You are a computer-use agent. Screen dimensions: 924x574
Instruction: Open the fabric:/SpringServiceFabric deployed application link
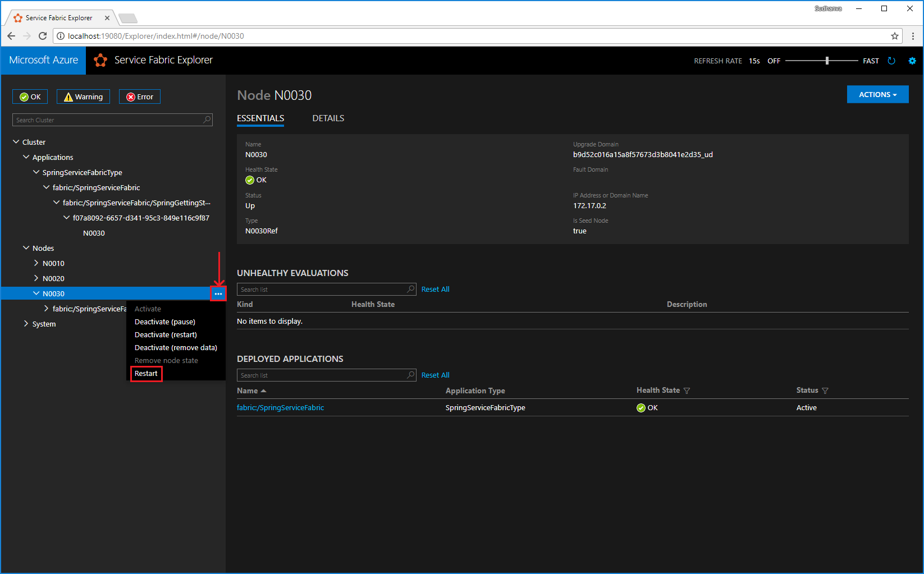pyautogui.click(x=280, y=408)
